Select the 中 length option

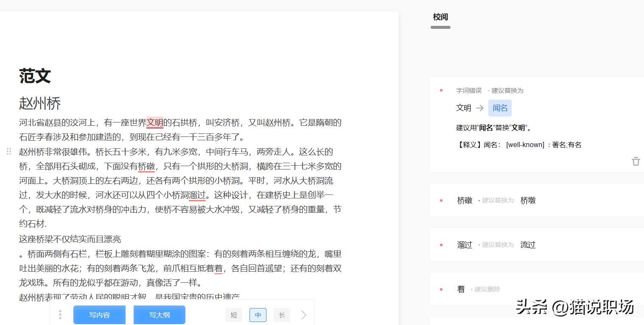[258, 315]
